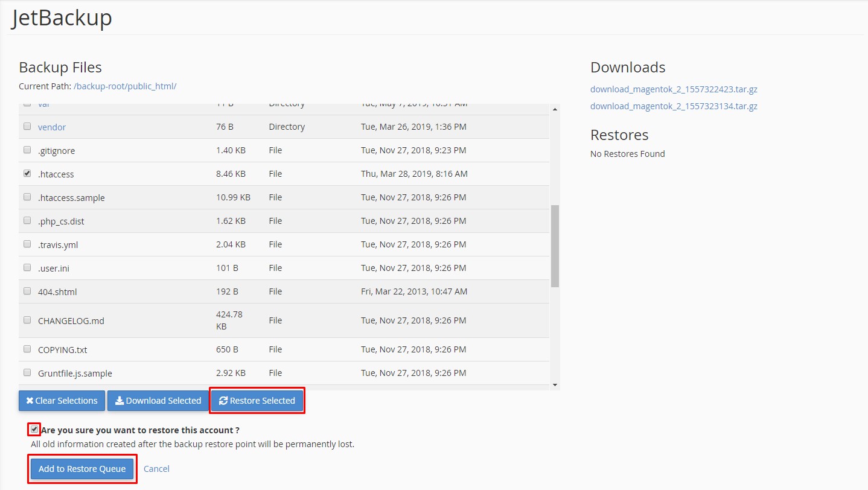Check the .htaccess.sample file box

coord(27,197)
